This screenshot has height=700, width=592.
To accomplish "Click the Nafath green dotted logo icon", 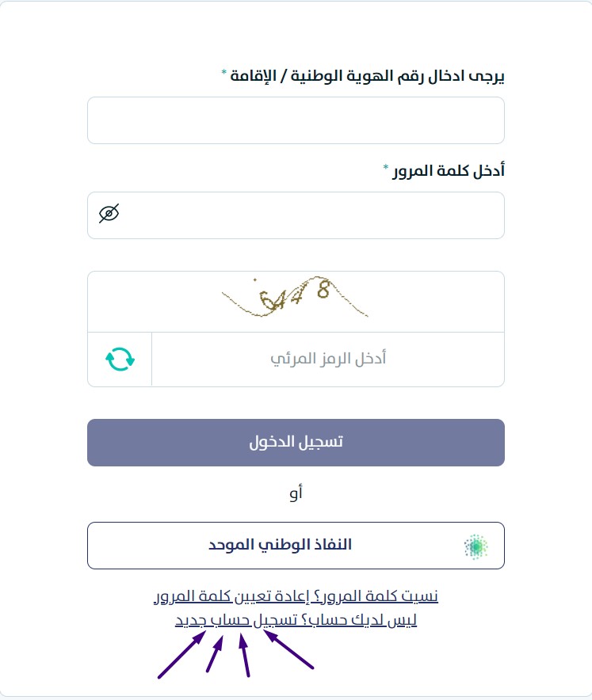I will click(476, 546).
